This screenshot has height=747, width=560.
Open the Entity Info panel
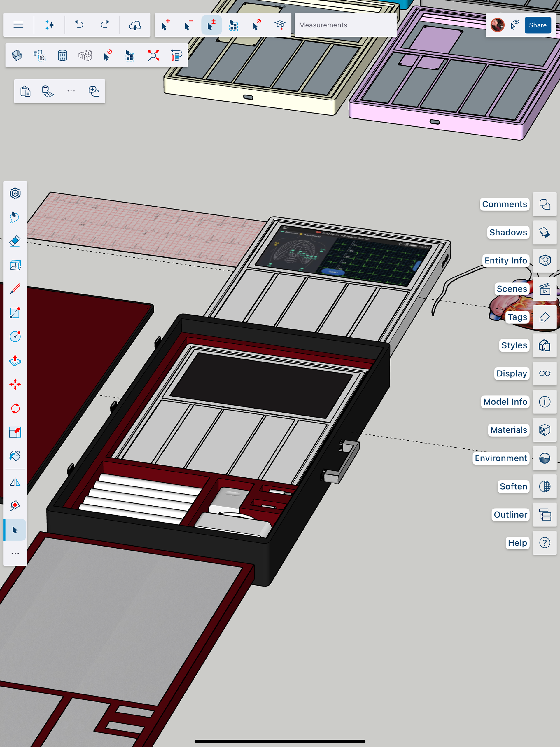coord(545,260)
